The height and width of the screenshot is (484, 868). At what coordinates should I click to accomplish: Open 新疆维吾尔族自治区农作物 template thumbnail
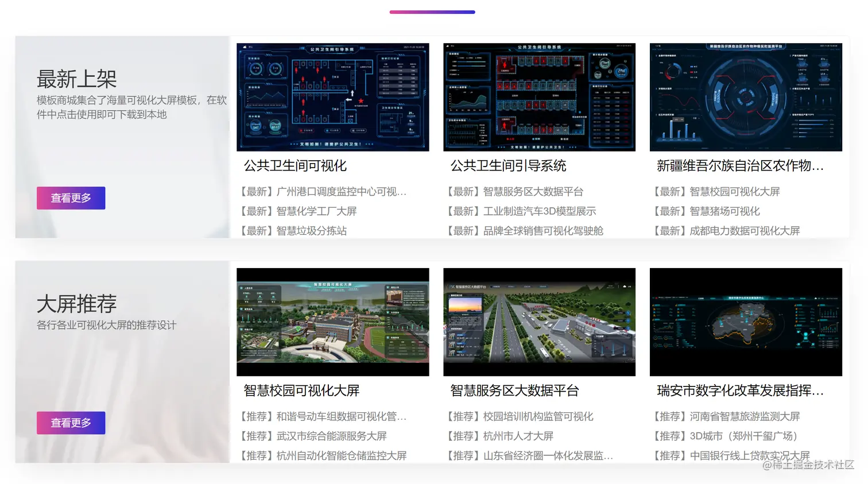pos(746,97)
